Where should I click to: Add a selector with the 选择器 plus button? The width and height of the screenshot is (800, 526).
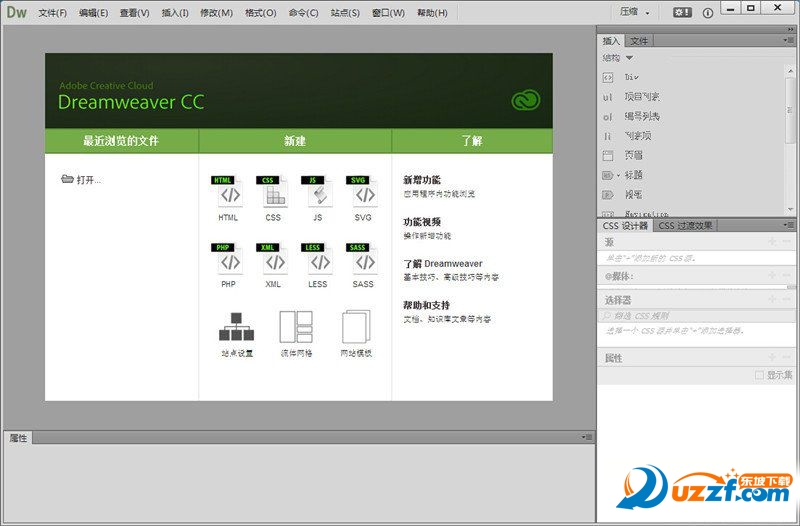click(x=772, y=300)
